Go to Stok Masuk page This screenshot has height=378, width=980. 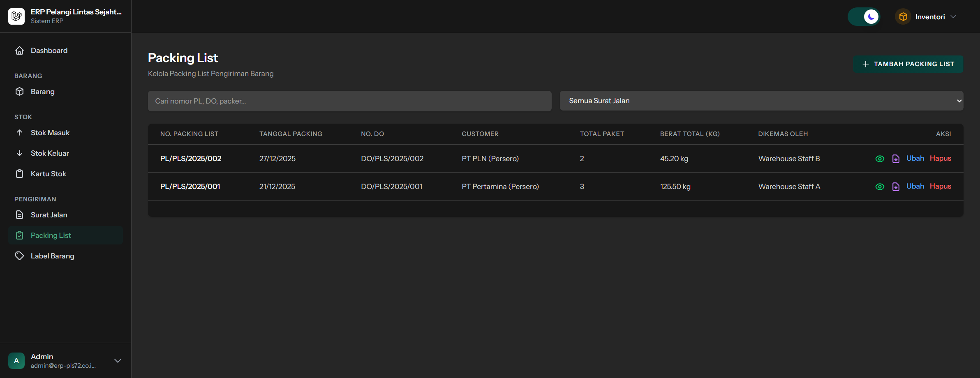coord(50,133)
